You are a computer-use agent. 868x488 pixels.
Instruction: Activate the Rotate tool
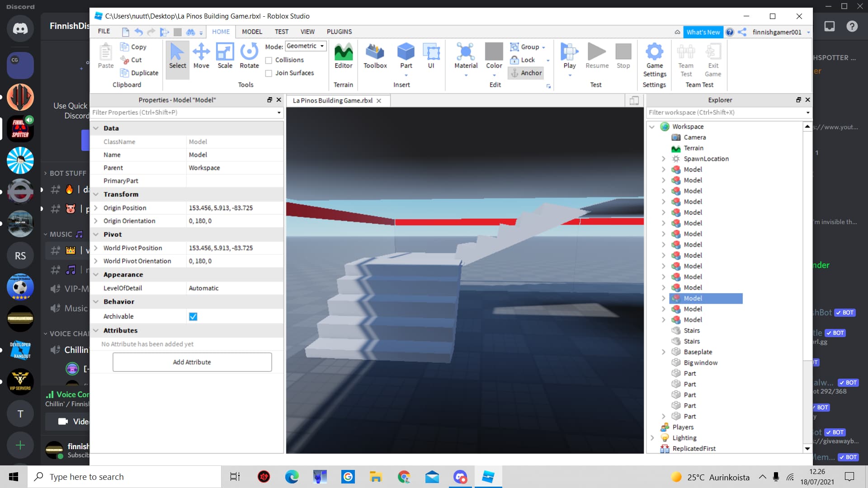tap(249, 56)
